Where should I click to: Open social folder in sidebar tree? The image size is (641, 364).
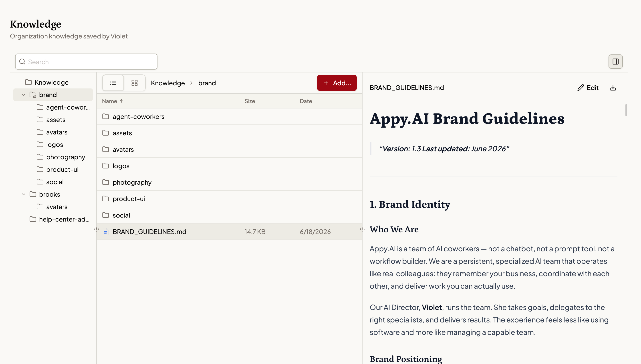coord(53,182)
